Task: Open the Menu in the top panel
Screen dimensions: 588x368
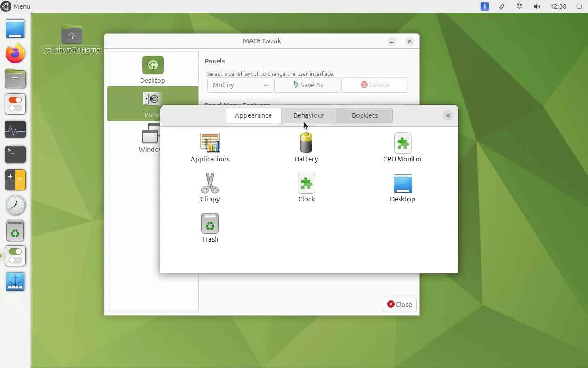Action: 16,6
